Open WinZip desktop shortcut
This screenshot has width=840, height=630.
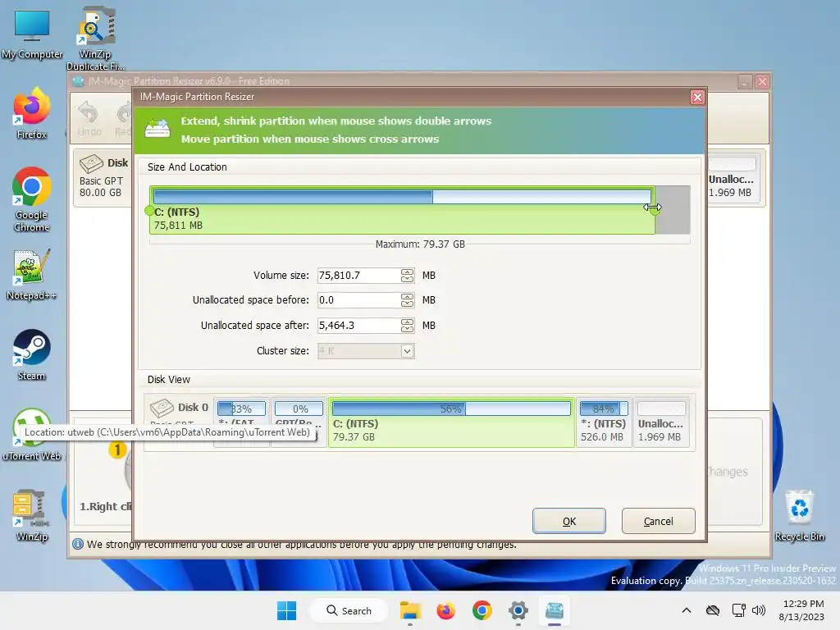(32, 515)
